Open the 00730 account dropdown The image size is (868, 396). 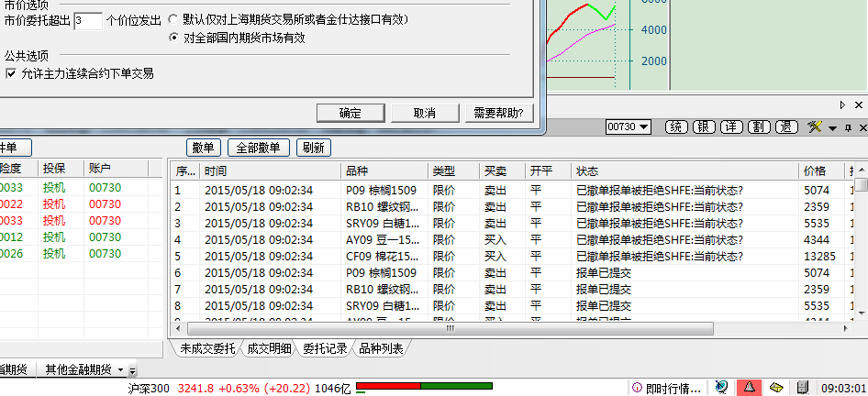point(629,126)
